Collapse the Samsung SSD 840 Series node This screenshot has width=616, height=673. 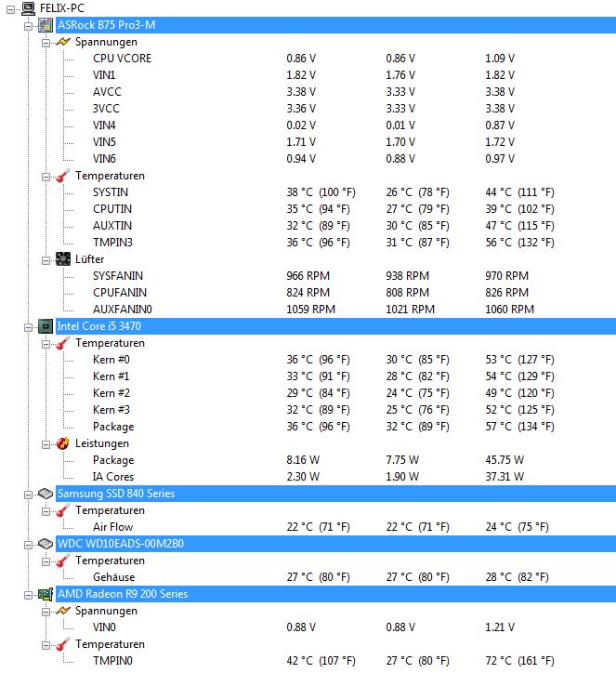pyautogui.click(x=28, y=495)
